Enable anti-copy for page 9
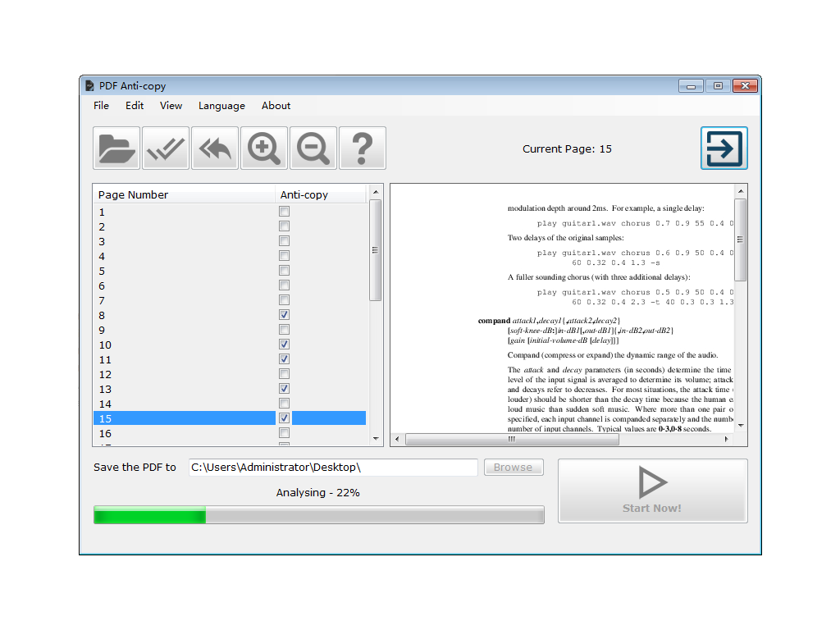The image size is (840, 630). coord(285,330)
